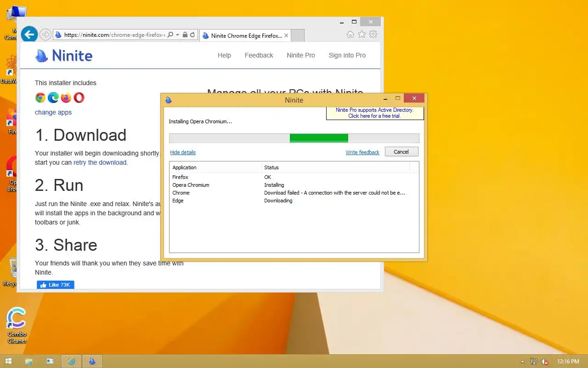Click the green installation progress bar
588x368 pixels.
[x=319, y=138]
